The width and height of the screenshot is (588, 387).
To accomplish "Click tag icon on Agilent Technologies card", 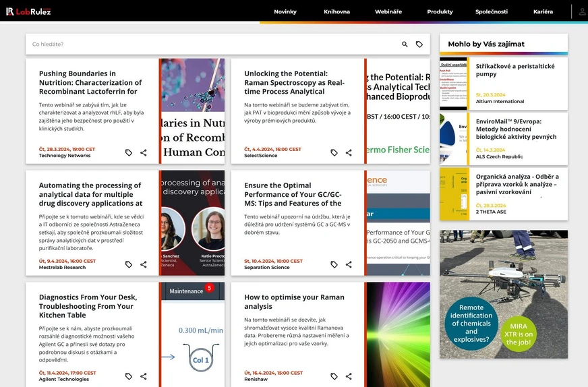I will pyautogui.click(x=129, y=377).
